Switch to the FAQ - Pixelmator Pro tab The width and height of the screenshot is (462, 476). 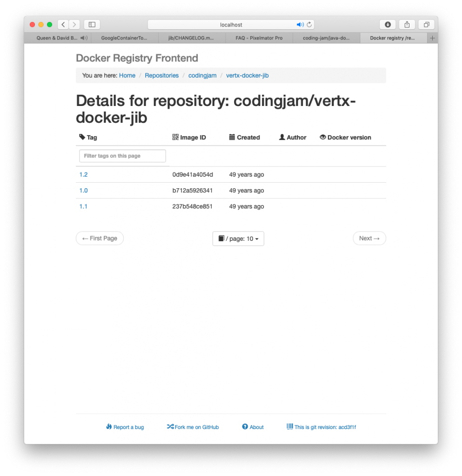pyautogui.click(x=259, y=38)
